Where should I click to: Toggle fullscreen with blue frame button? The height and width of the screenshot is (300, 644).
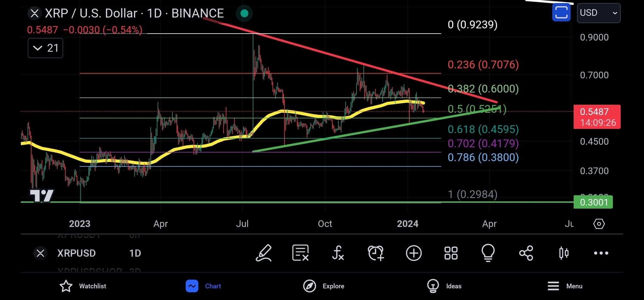tap(561, 13)
